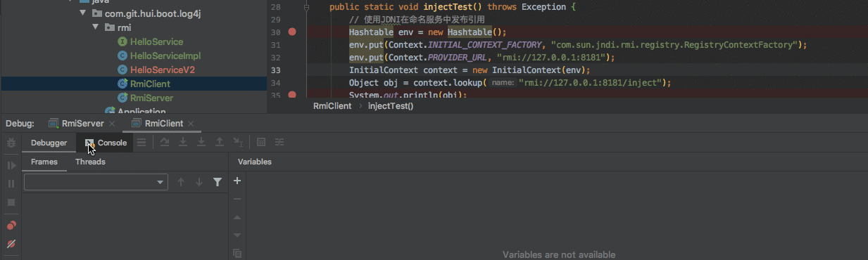Click the Step Over icon
This screenshot has width=868, height=260.
point(165,142)
